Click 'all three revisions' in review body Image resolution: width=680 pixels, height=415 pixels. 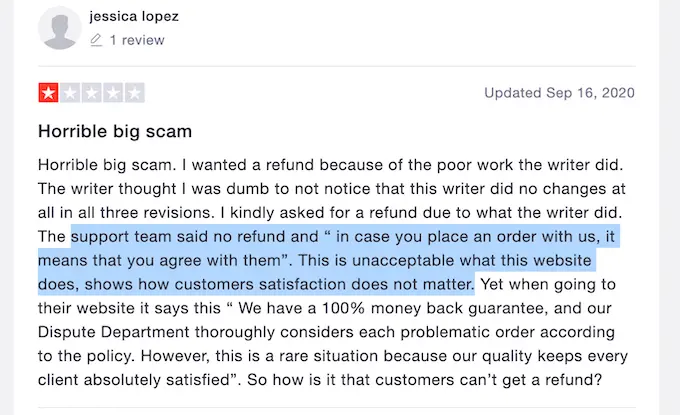click(x=146, y=212)
